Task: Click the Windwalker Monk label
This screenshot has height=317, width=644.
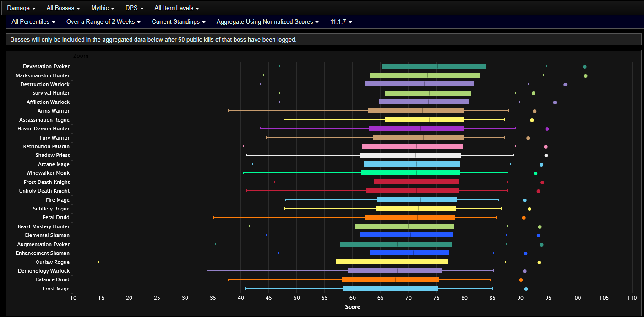Action: point(48,173)
